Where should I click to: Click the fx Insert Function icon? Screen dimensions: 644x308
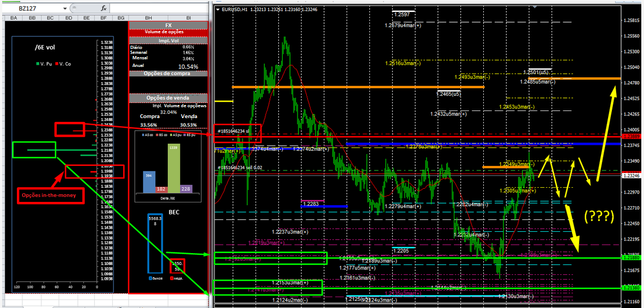(x=104, y=9)
